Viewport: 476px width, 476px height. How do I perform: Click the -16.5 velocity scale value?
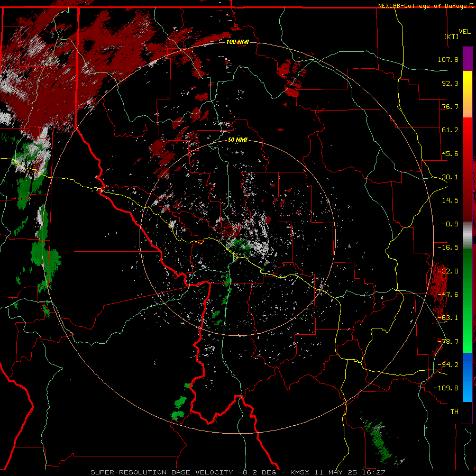(x=448, y=248)
